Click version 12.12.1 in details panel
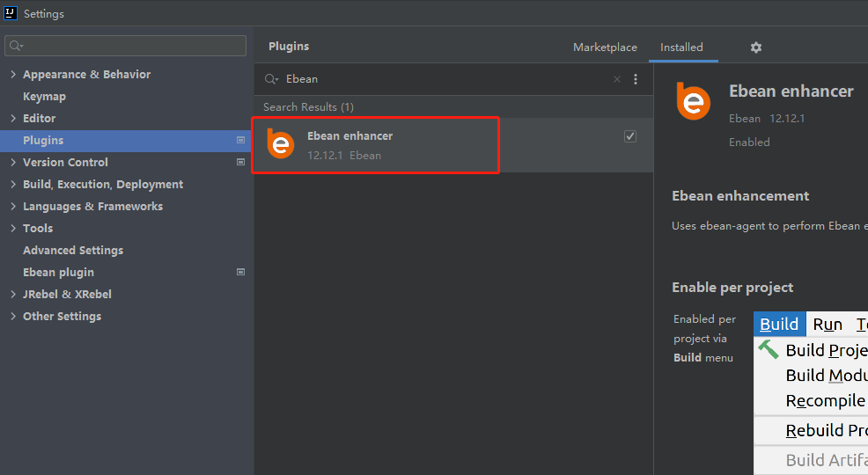Image resolution: width=868 pixels, height=475 pixels. [787, 119]
